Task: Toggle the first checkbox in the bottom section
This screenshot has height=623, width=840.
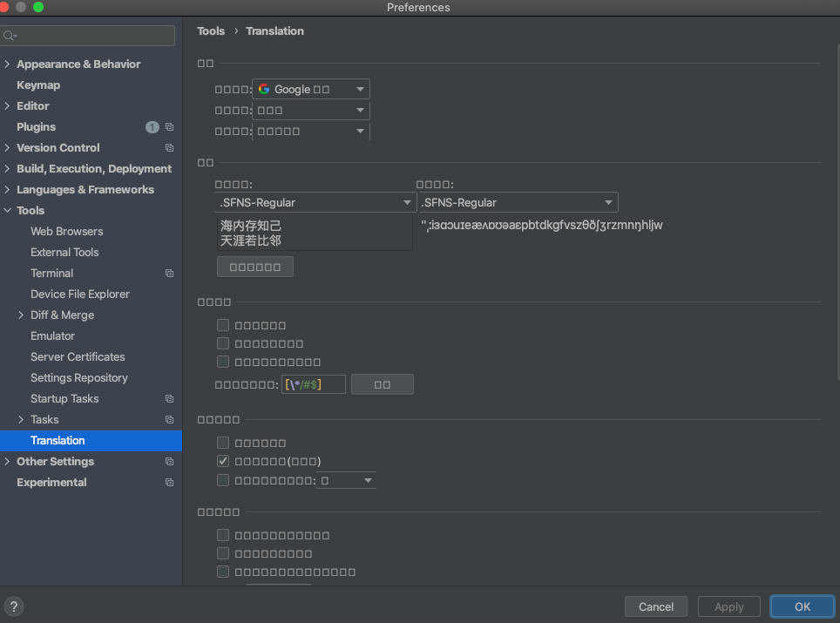Action: (x=223, y=535)
